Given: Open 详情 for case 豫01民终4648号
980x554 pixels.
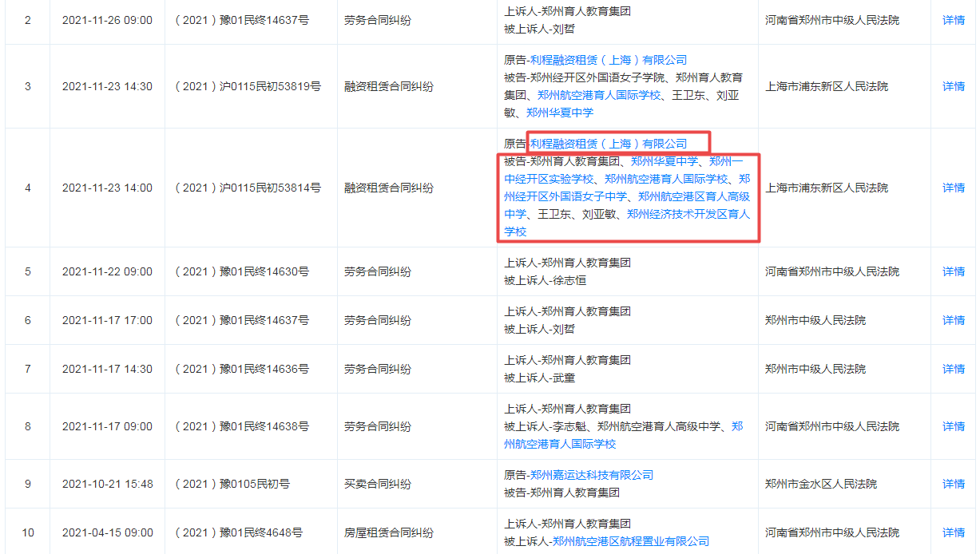Looking at the screenshot, I should tap(954, 532).
